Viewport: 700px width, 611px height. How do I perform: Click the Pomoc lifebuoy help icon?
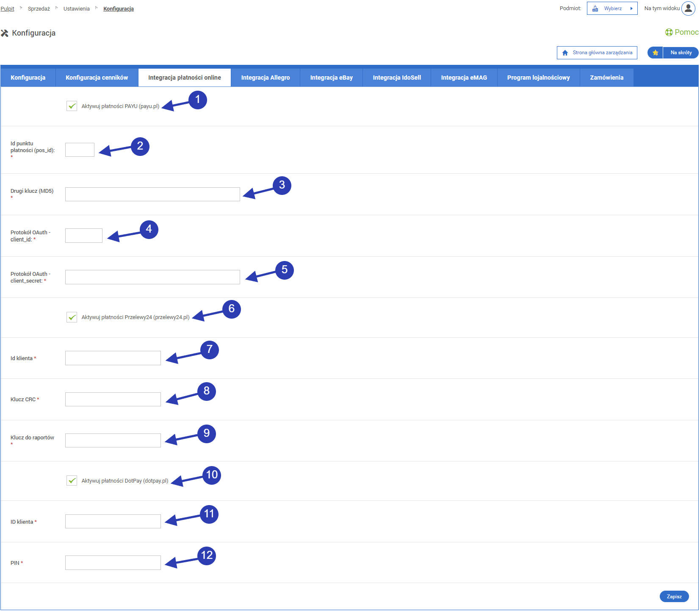click(x=669, y=32)
